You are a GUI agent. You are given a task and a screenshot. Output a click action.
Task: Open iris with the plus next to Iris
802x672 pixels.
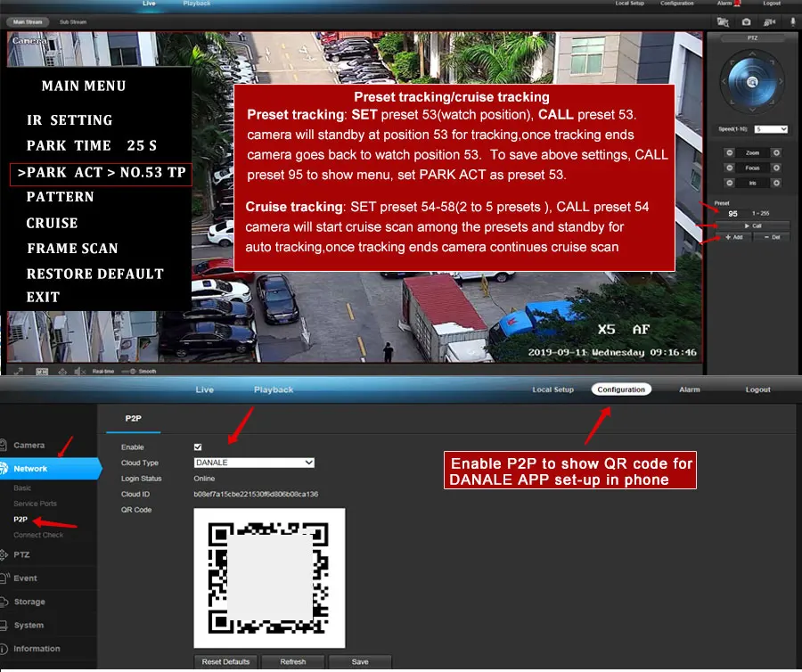coord(776,183)
